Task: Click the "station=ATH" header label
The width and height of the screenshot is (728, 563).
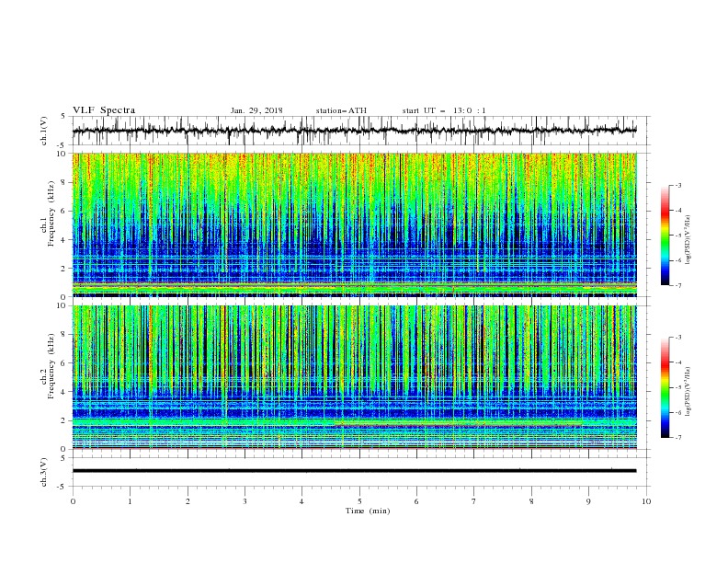Action: point(341,110)
